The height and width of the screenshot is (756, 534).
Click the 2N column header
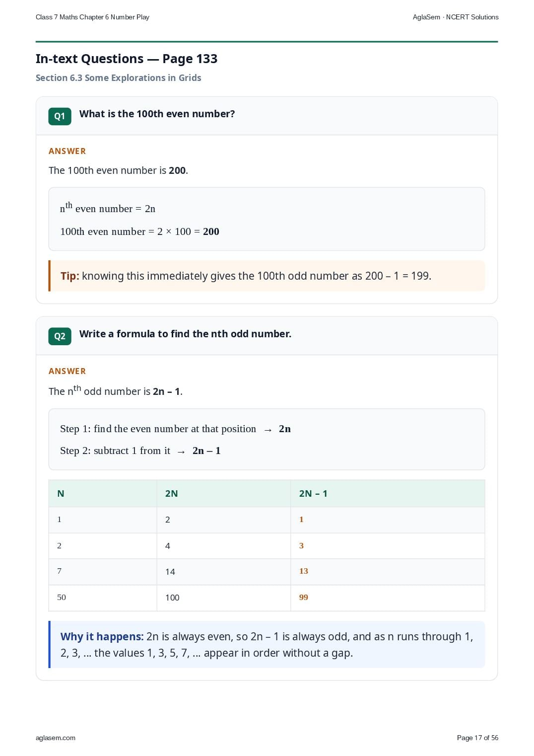[224, 494]
